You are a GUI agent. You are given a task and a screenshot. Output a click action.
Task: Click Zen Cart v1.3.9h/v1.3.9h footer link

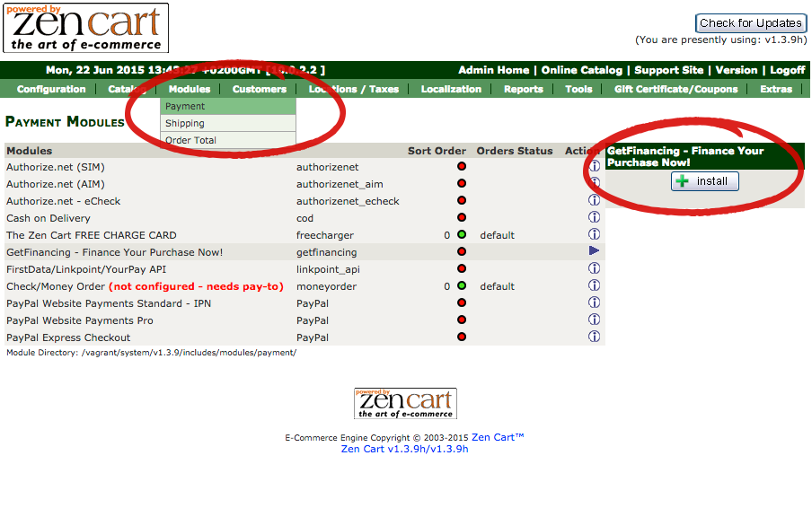404,449
